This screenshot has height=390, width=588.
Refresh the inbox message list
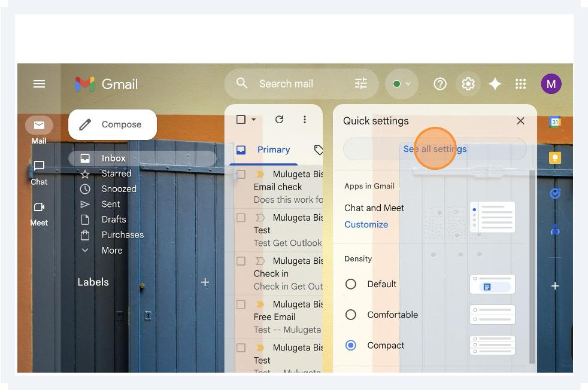tap(279, 119)
